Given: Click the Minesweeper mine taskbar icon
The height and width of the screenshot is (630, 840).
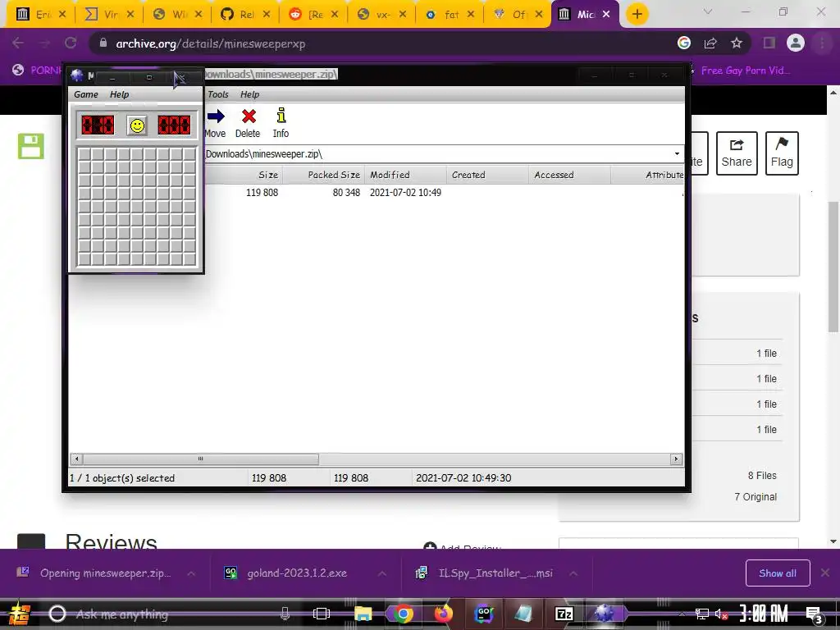Looking at the screenshot, I should click(605, 614).
